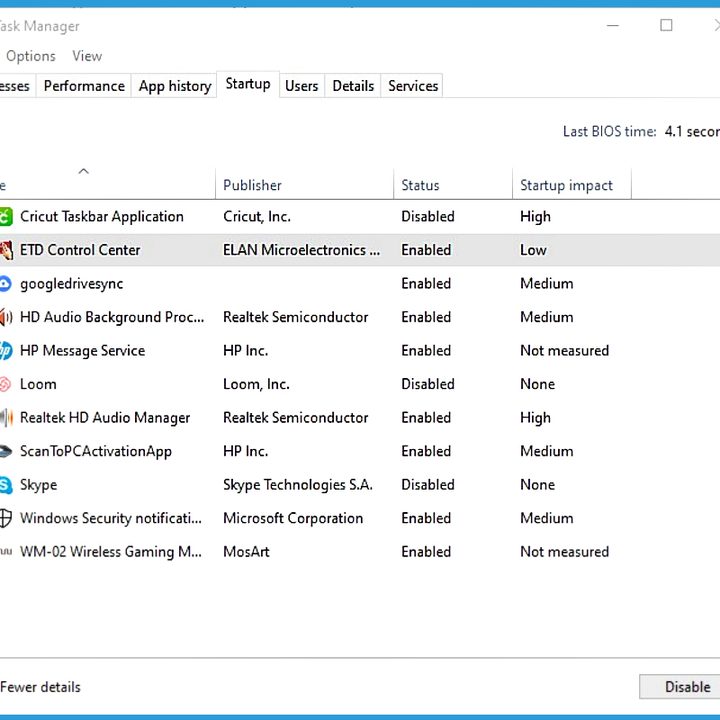Click the HD Audio Background speaker icon
The width and height of the screenshot is (720, 720).
point(6,317)
